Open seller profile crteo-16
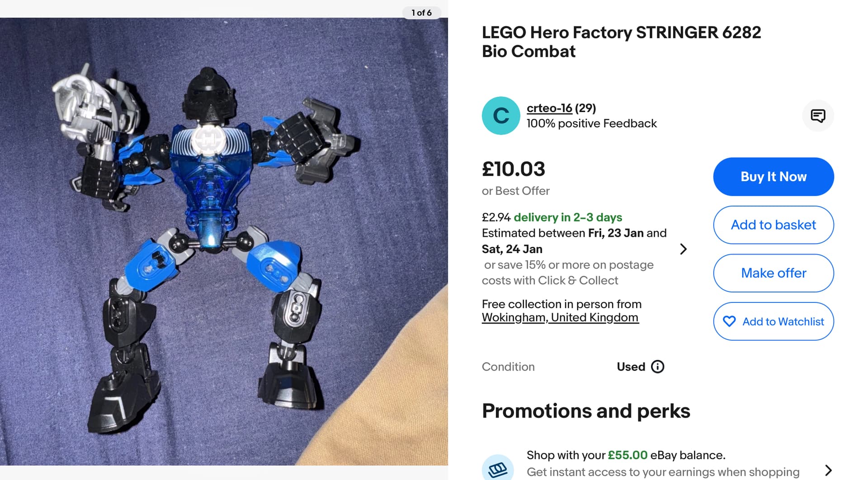 pyautogui.click(x=549, y=108)
